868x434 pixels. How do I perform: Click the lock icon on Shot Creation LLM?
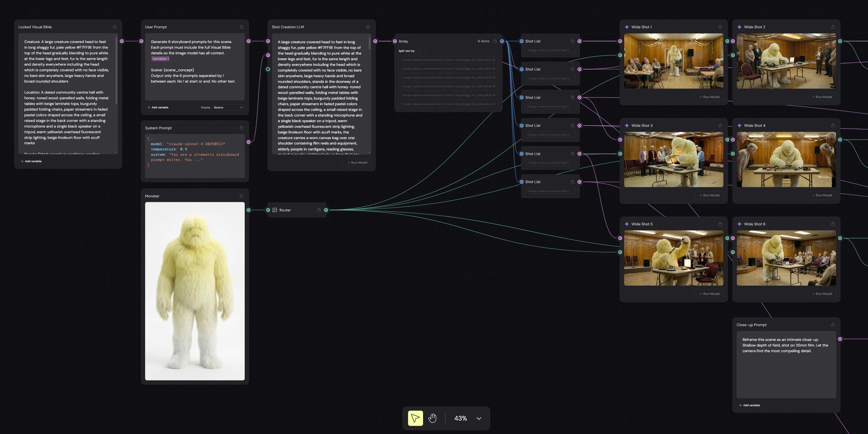(x=368, y=27)
